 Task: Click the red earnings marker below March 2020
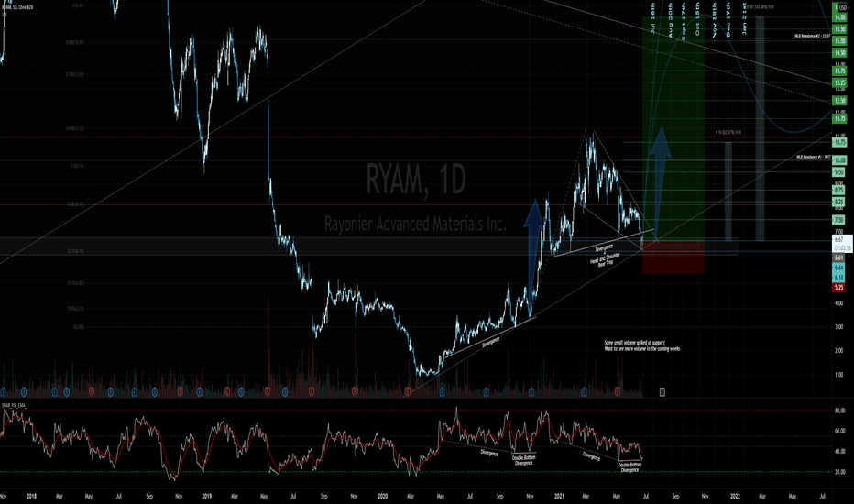click(408, 391)
